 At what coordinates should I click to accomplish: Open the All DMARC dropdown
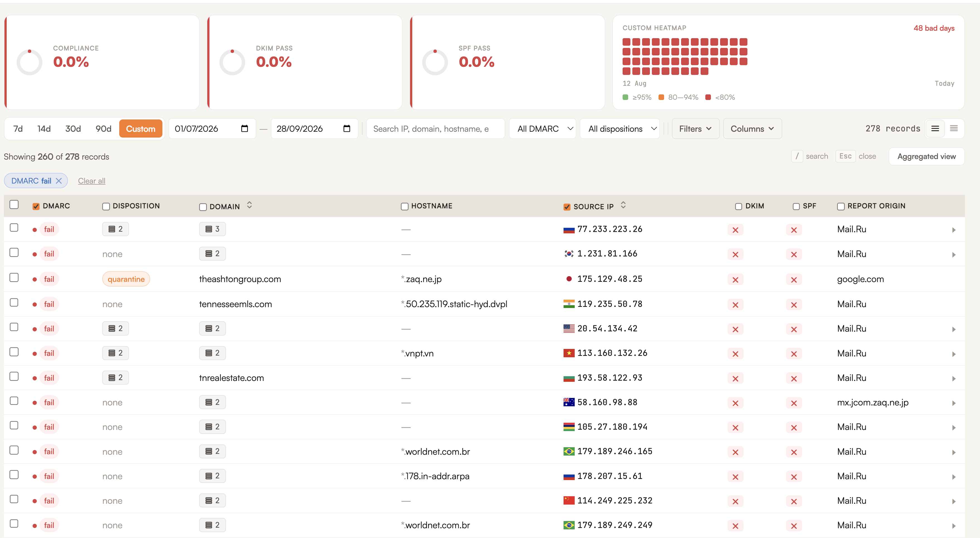tap(542, 128)
